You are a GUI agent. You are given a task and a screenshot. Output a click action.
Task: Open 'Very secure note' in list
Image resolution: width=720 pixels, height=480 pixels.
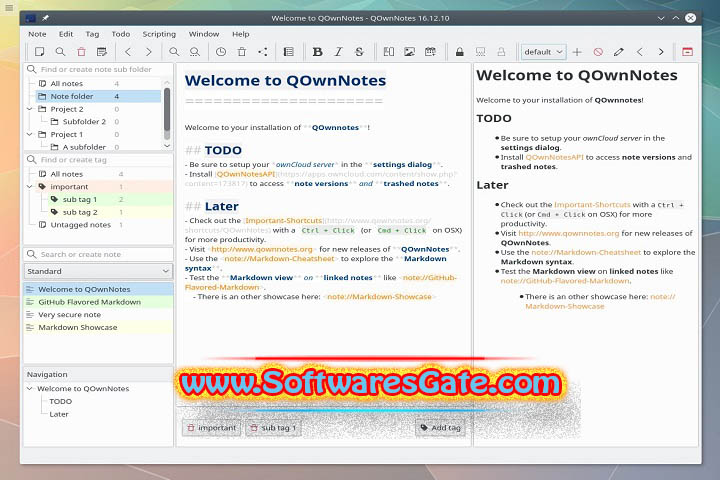[98, 315]
